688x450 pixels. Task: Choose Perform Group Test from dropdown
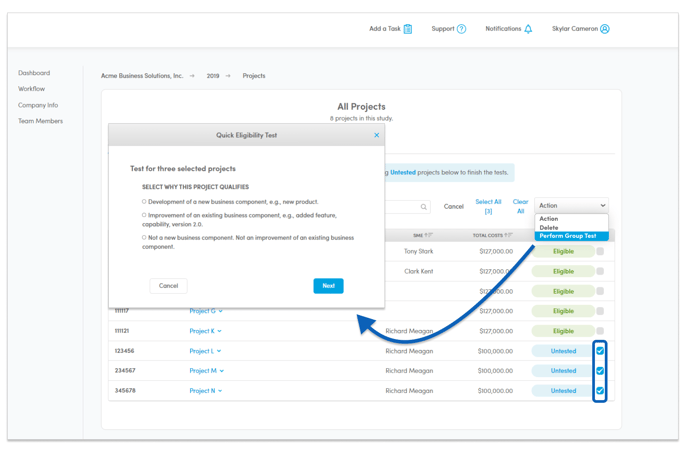571,236
